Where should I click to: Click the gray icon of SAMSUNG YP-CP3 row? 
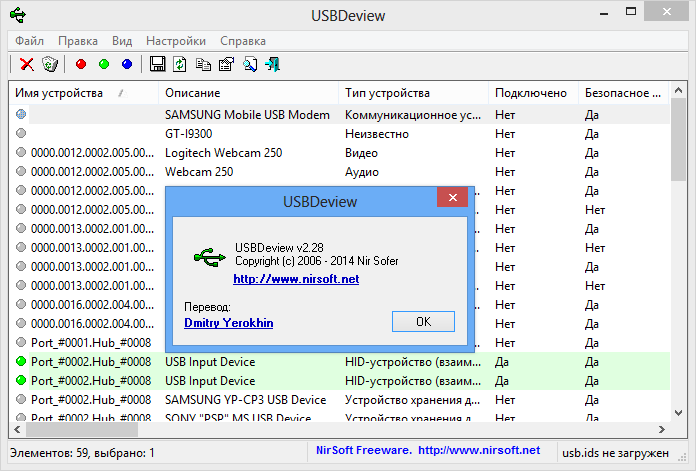(x=21, y=400)
